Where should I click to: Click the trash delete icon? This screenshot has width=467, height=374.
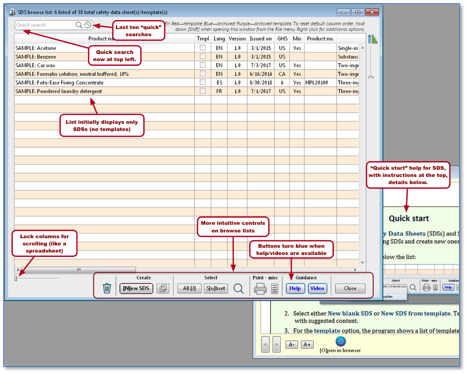(107, 288)
